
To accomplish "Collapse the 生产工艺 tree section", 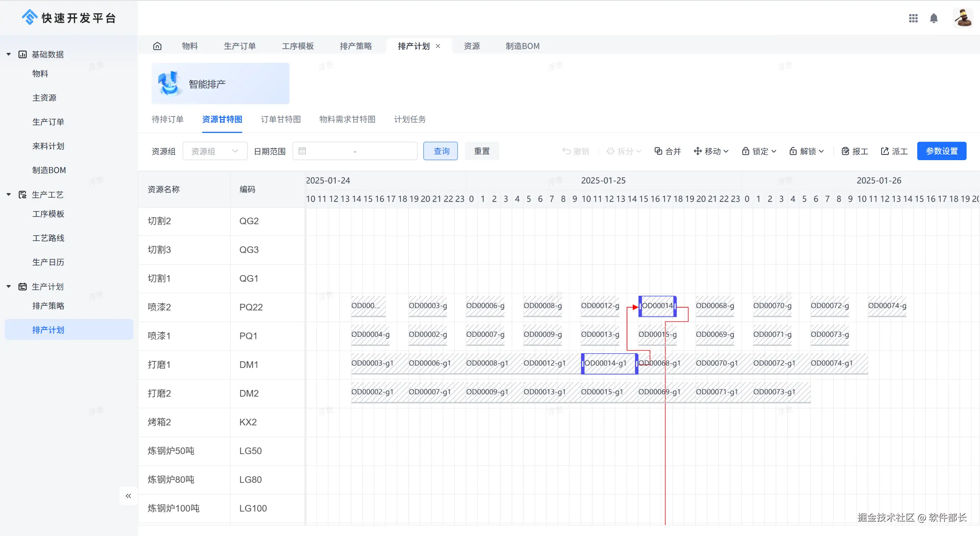I will point(9,195).
